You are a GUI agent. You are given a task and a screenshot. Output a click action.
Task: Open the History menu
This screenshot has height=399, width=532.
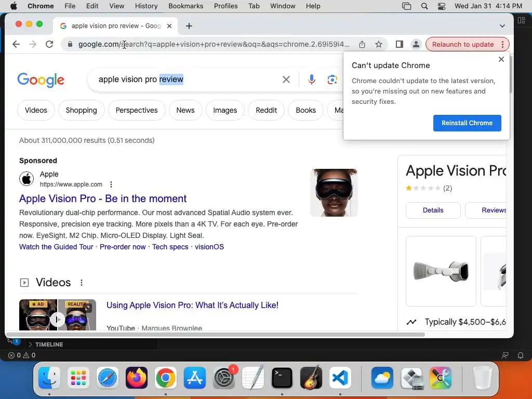(146, 6)
